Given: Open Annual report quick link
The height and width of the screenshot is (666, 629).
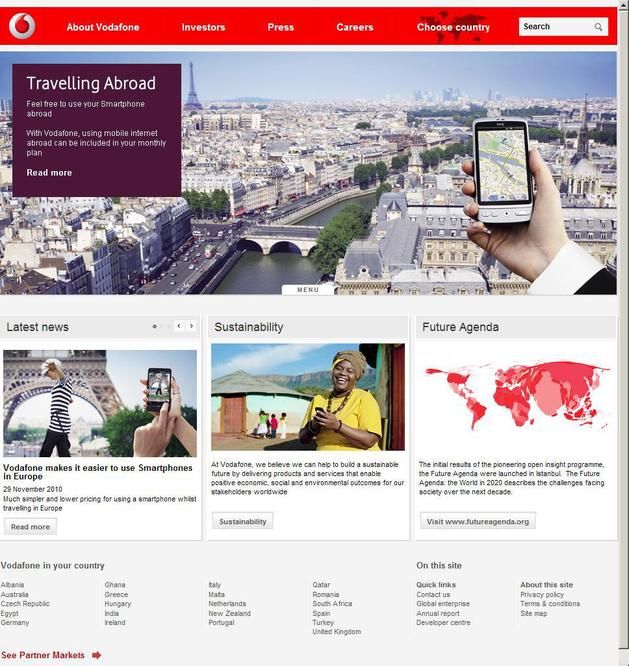Looking at the screenshot, I should pos(438,613).
